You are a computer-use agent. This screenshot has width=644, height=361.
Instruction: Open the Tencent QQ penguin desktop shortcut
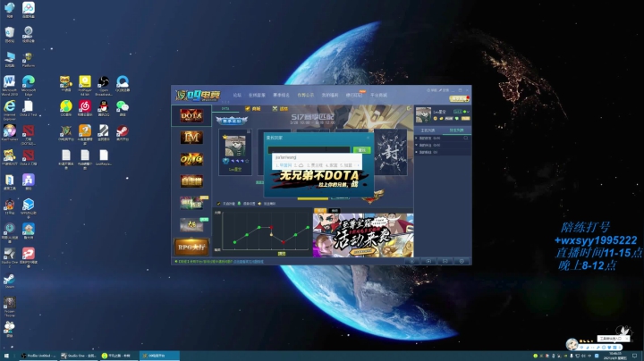click(104, 109)
